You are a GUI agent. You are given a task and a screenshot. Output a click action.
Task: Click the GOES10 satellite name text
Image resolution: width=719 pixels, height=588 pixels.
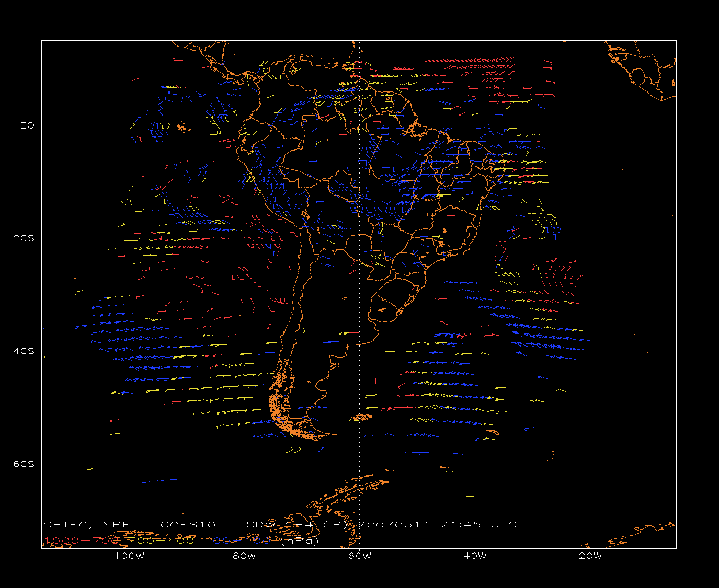pyautogui.click(x=188, y=524)
